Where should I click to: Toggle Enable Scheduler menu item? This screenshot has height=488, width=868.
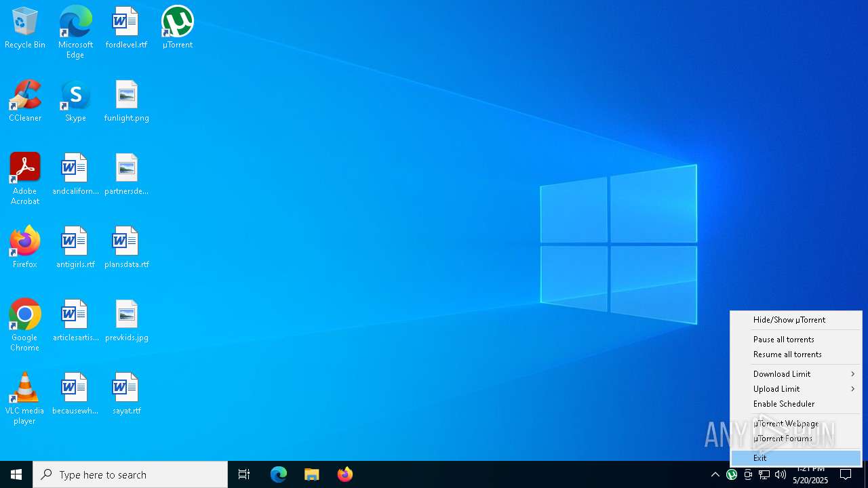795,404
